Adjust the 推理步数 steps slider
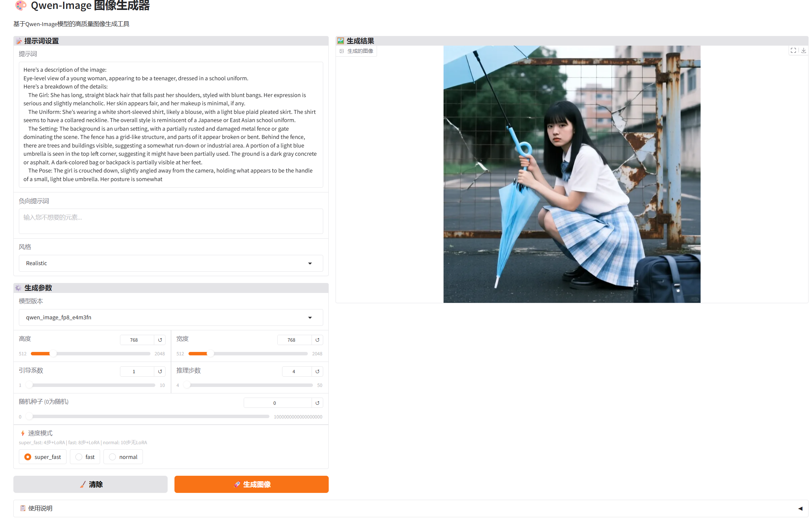This screenshot has height=520, width=812. click(x=248, y=385)
